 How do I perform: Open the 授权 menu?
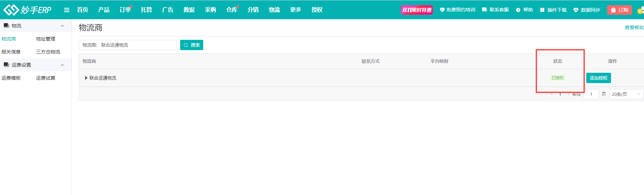[x=317, y=10]
